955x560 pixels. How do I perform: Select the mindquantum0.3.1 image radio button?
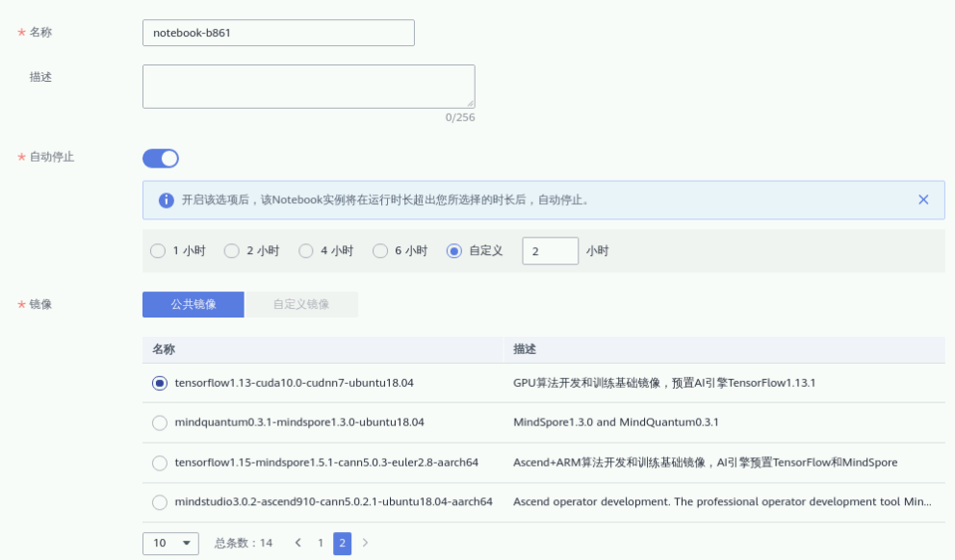click(x=160, y=422)
